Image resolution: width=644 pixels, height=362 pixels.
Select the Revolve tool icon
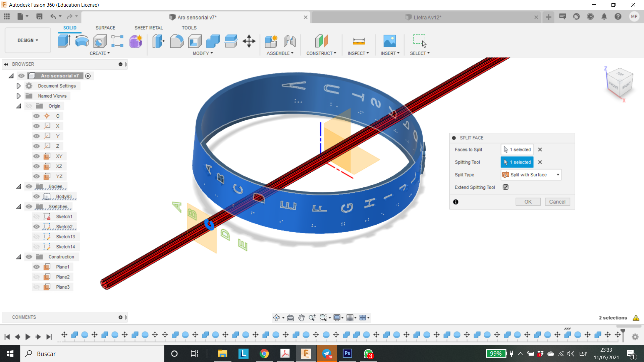point(82,41)
